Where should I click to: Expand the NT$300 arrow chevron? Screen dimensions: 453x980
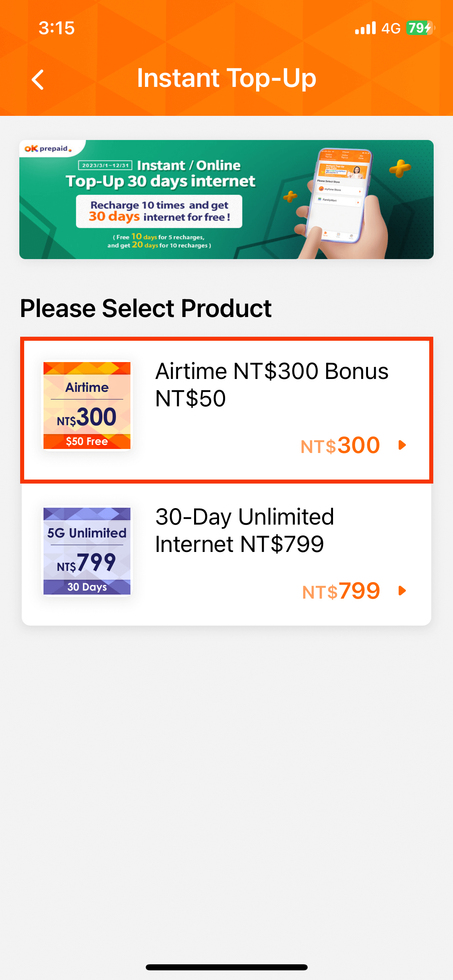(x=402, y=445)
